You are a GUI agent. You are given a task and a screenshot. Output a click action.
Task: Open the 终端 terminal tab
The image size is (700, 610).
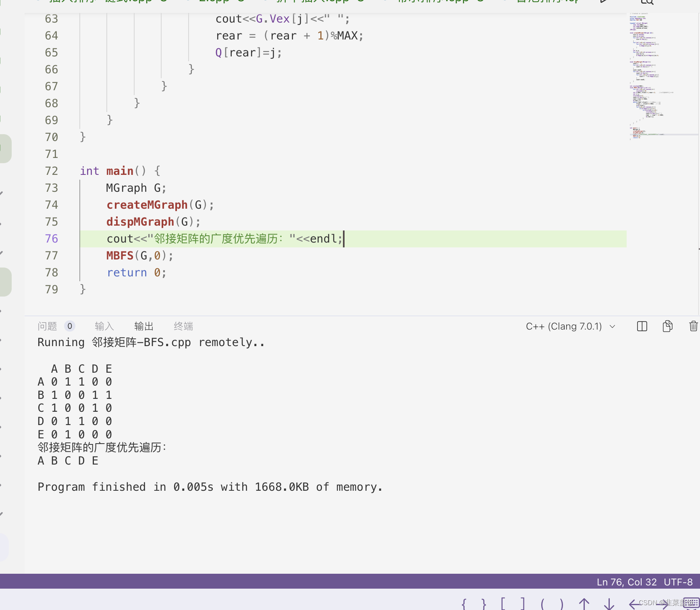coord(183,326)
